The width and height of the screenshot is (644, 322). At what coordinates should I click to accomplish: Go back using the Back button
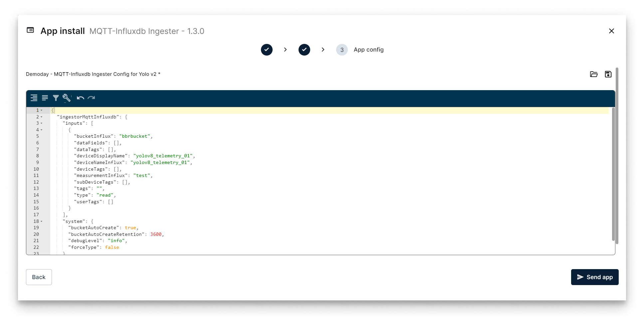click(39, 277)
